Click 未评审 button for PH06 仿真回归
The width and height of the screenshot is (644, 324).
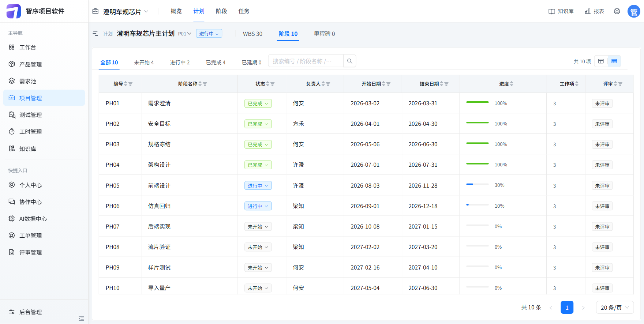point(602,206)
